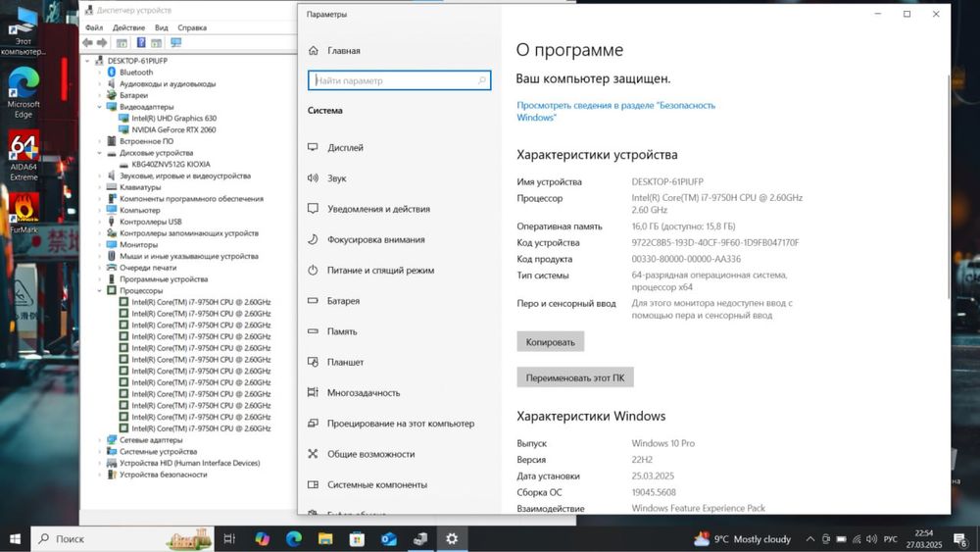Expand the Контроллеры USB node

point(99,222)
